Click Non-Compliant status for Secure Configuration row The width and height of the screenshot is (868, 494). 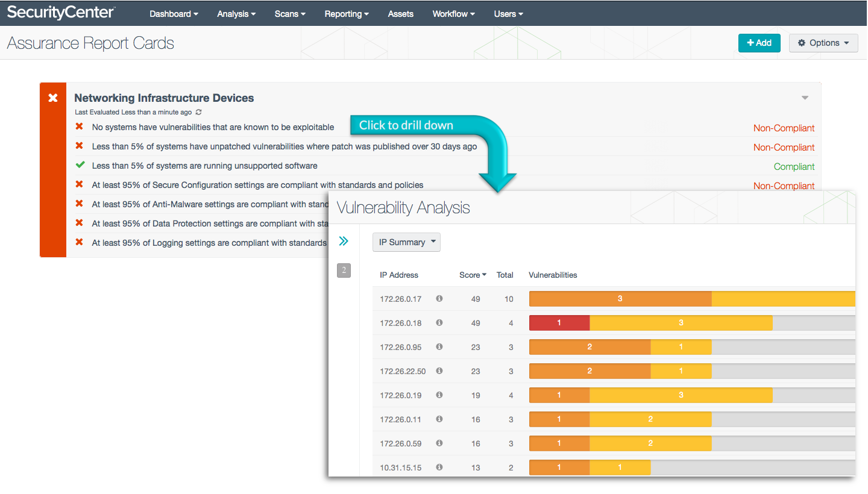click(784, 186)
